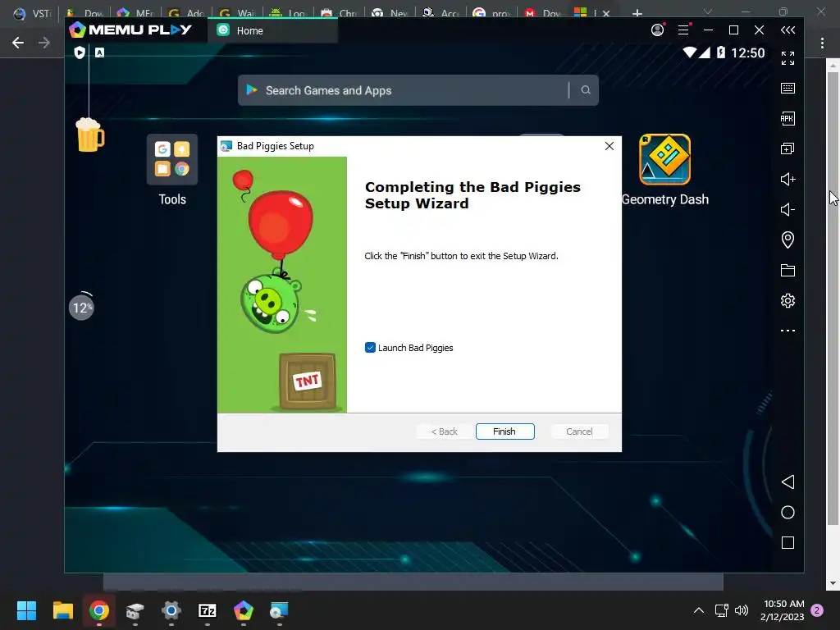Switch to the Acc browser tab
The height and width of the screenshot is (630, 840).
tap(441, 13)
